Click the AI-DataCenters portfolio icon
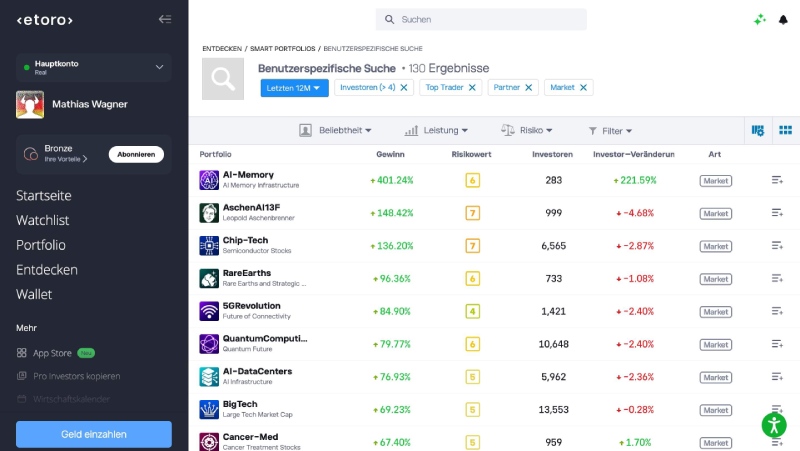The image size is (800, 451). pos(209,377)
